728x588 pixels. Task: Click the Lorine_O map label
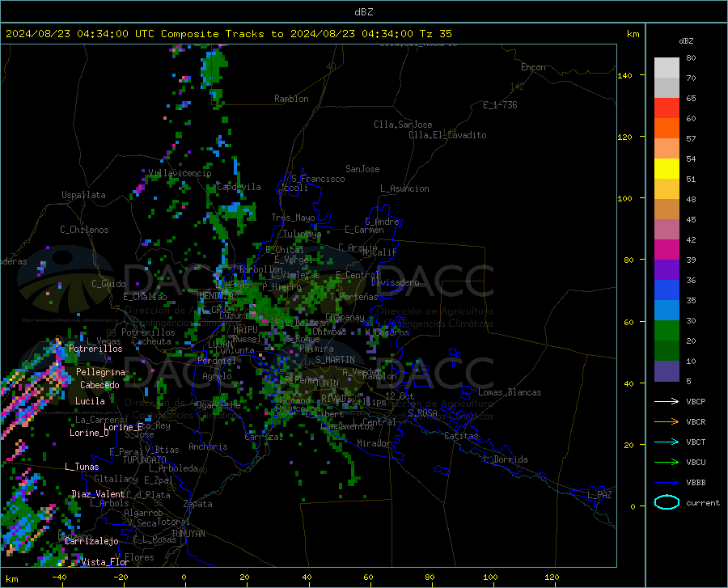(89, 433)
